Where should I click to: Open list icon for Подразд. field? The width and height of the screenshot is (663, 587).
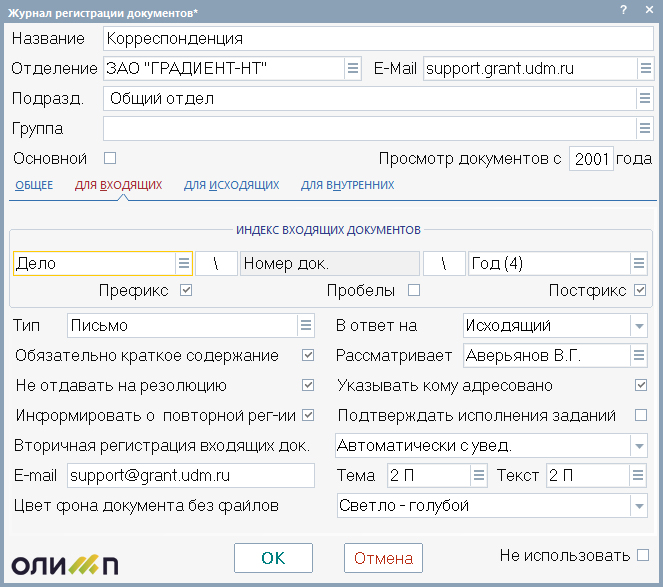[x=645, y=99]
